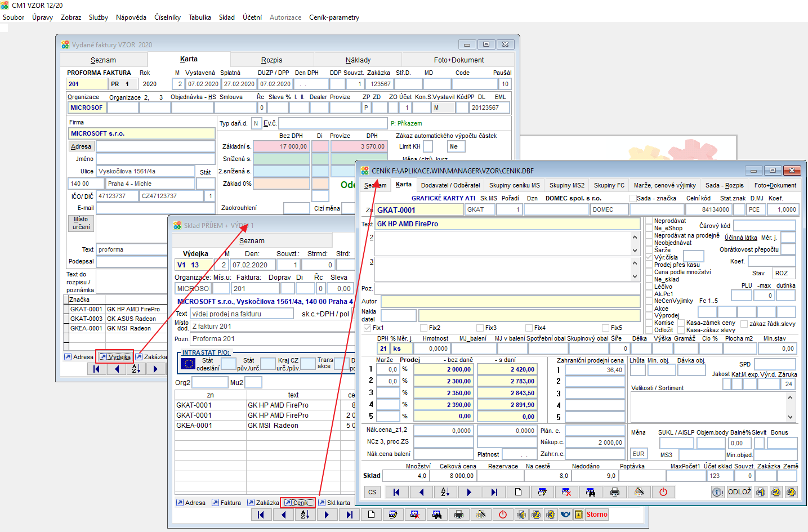Toggle the Fix2 checkbox
808x532 pixels.
point(423,328)
